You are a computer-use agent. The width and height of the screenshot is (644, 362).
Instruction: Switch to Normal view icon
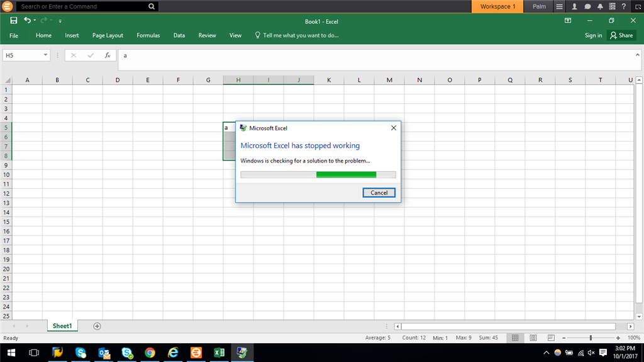coord(515,337)
